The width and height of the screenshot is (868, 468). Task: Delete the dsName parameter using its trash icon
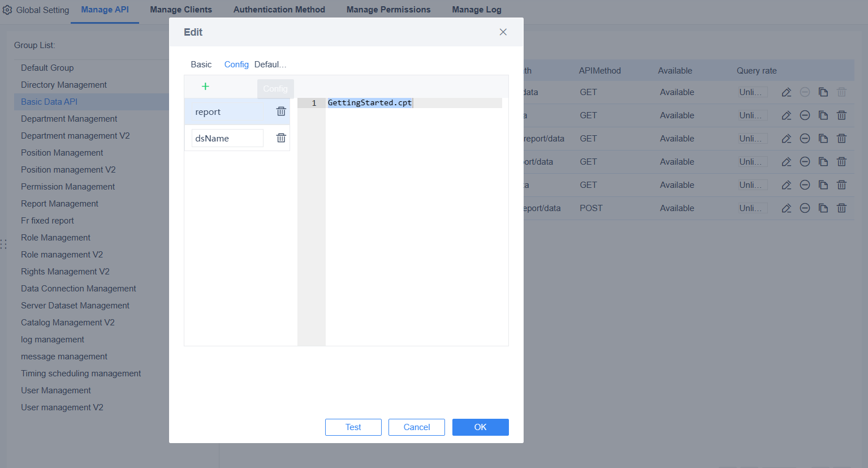280,138
